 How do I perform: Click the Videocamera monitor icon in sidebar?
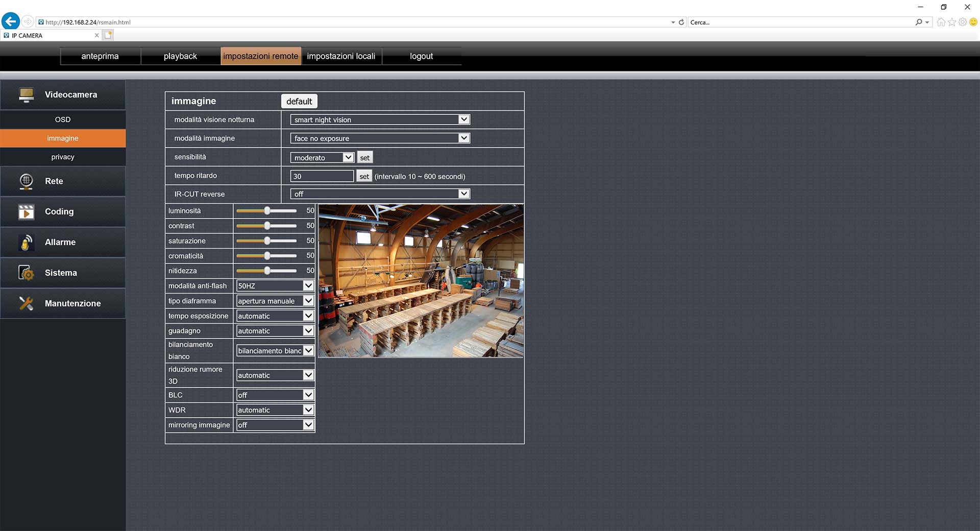click(26, 95)
